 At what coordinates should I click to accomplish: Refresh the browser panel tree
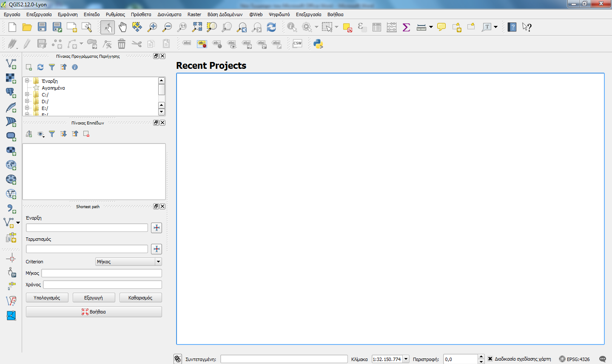click(x=40, y=67)
